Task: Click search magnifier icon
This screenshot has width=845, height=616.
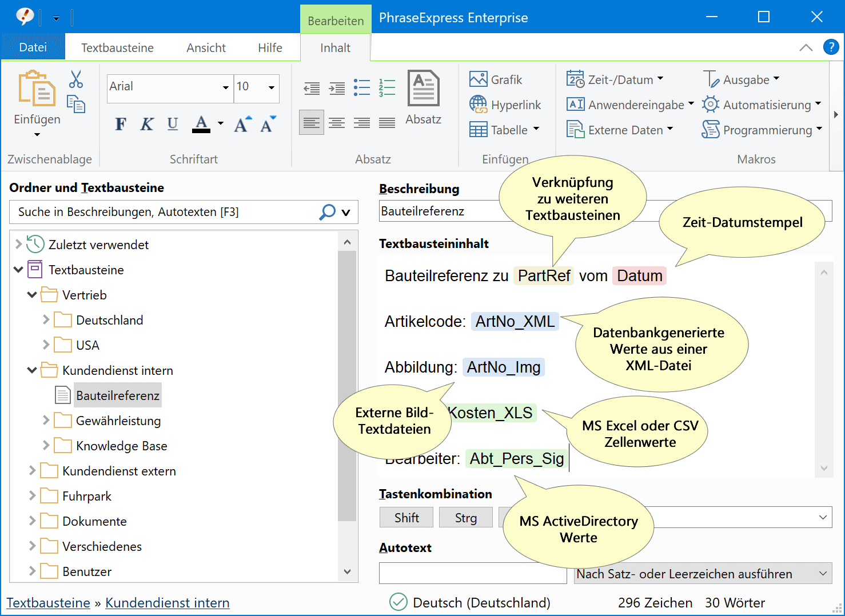Action: pos(327,212)
